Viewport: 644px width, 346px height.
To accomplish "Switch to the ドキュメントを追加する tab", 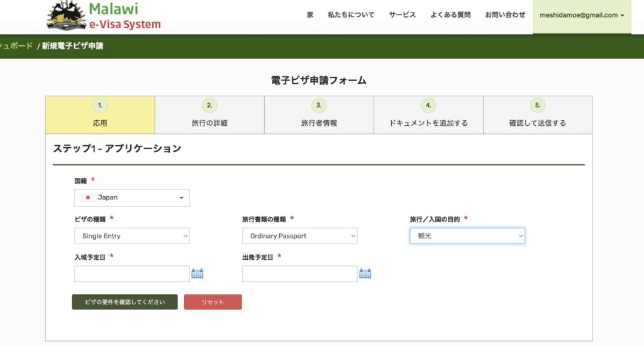I will [428, 123].
